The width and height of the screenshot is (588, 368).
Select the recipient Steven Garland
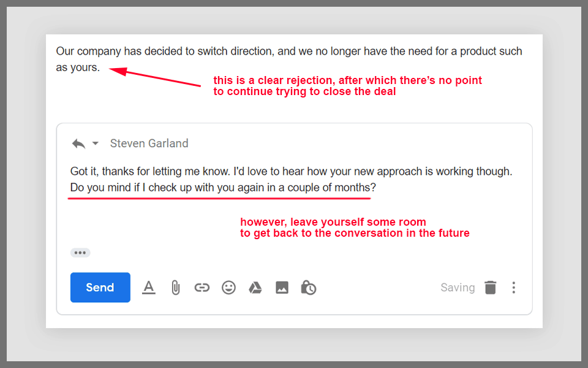[x=149, y=144]
